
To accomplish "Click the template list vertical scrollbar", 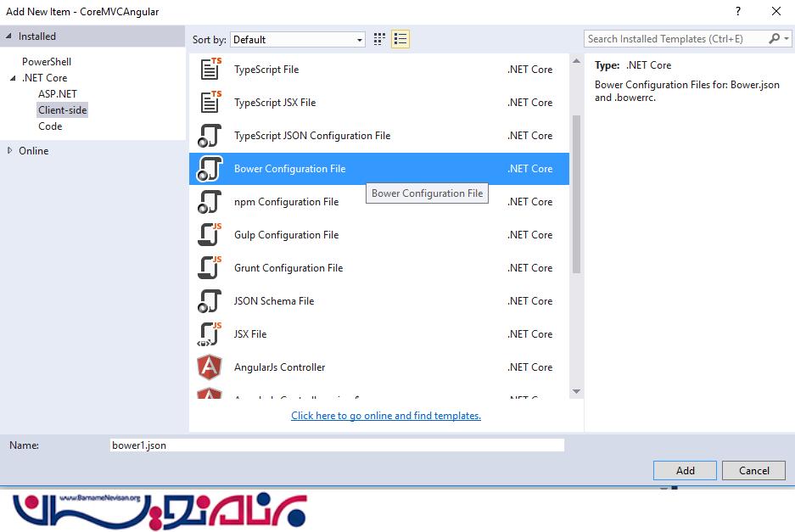I will pyautogui.click(x=576, y=193).
